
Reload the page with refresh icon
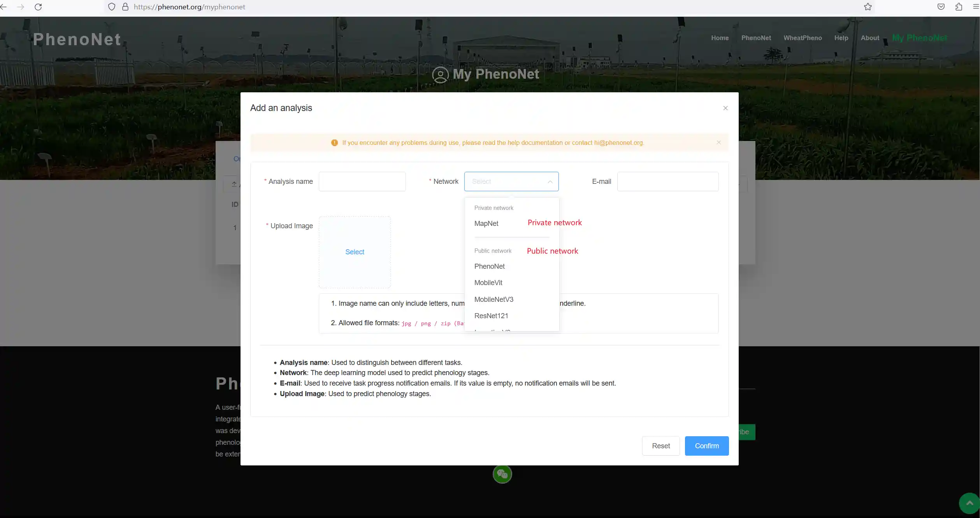tap(38, 7)
